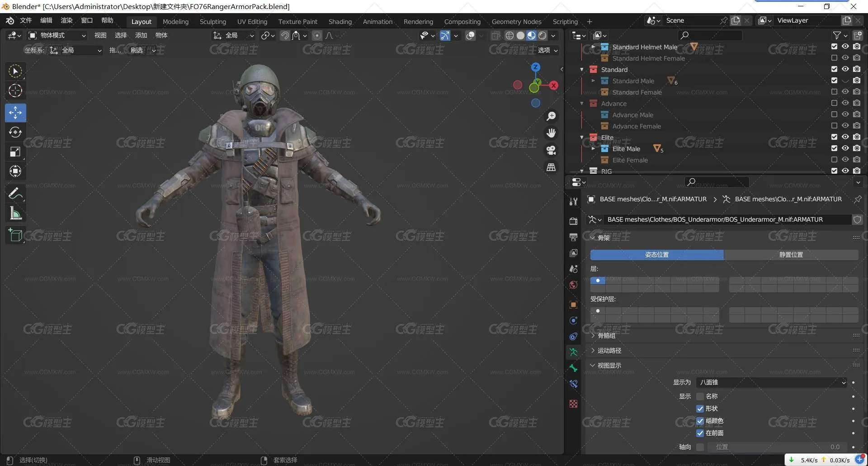Uncheck the 形状 display checkbox
Image resolution: width=868 pixels, height=466 pixels.
pos(700,409)
